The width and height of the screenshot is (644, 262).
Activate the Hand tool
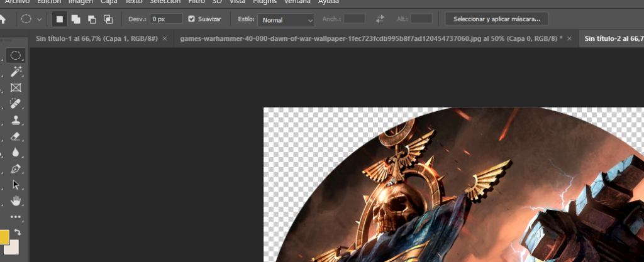(16, 201)
